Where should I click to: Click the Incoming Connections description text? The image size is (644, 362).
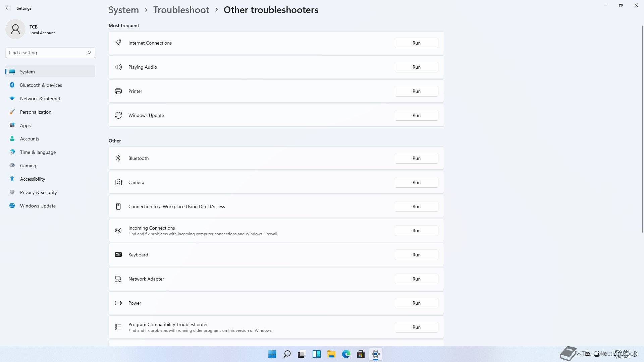coord(203,234)
